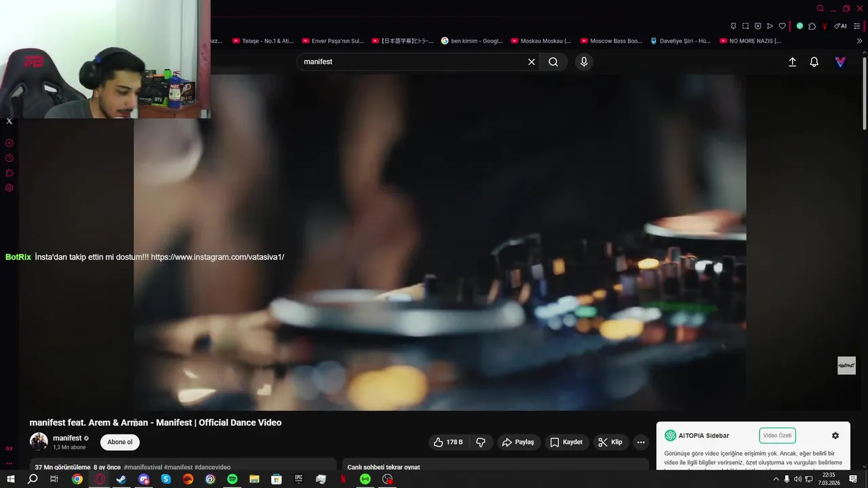868x488 pixels.
Task: Open Epic Games launcher from taskbar
Action: (298, 479)
